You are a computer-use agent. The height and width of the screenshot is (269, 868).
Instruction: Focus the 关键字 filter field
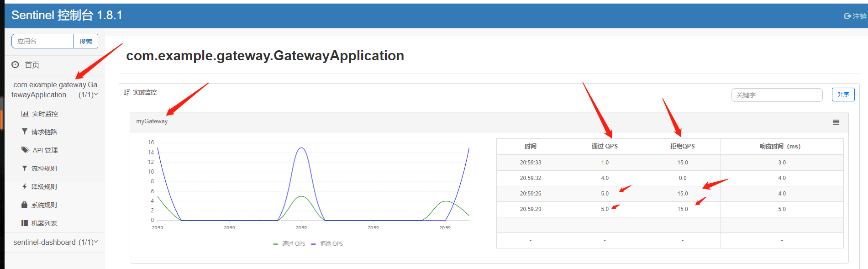tap(777, 95)
